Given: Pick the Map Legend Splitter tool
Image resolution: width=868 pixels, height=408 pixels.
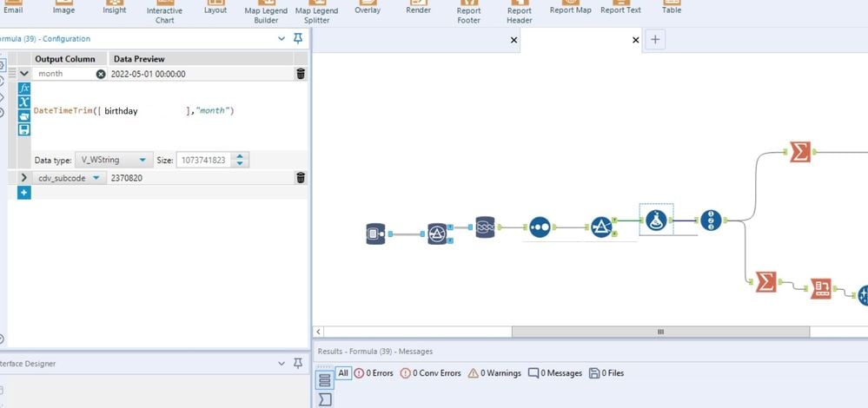Looking at the screenshot, I should (x=316, y=12).
